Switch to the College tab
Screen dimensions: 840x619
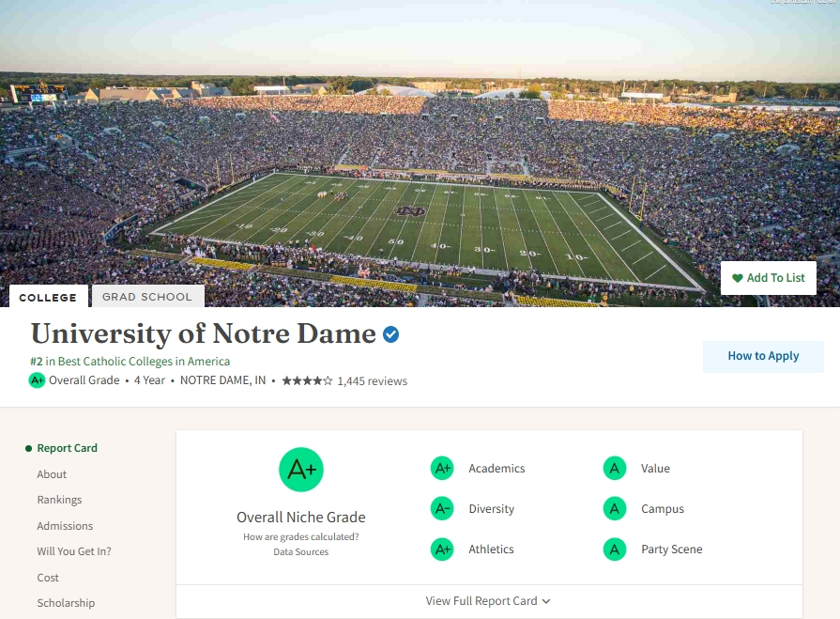coord(48,297)
